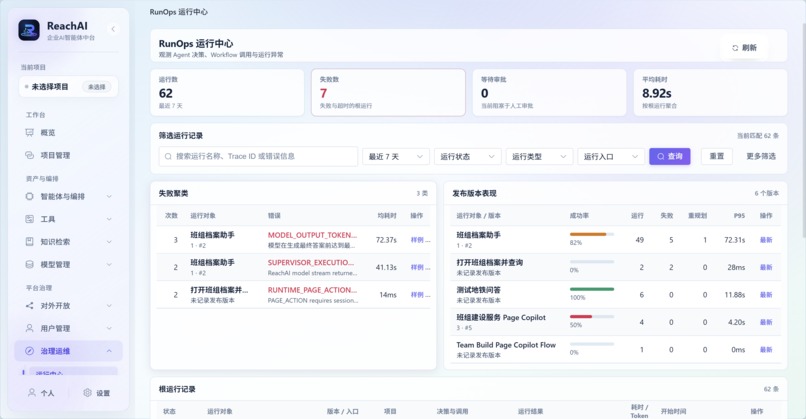Click the 平均耗时 8.92s statistics card
The width and height of the screenshot is (806, 419).
tap(710, 93)
